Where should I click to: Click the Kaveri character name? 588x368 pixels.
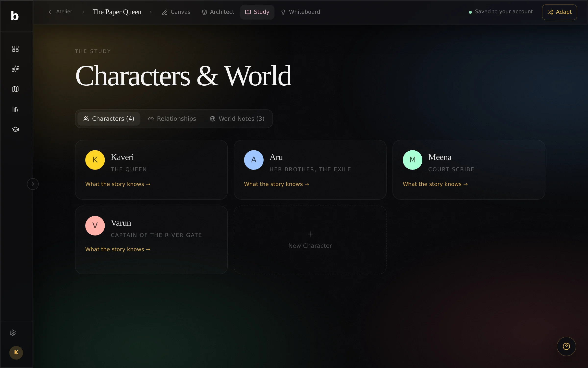tap(122, 157)
